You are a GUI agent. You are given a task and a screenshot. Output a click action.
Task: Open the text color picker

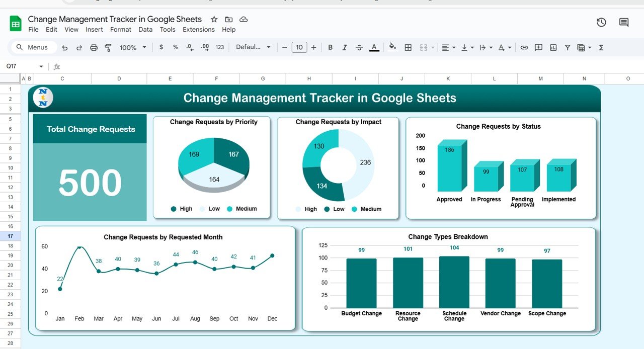click(x=374, y=47)
